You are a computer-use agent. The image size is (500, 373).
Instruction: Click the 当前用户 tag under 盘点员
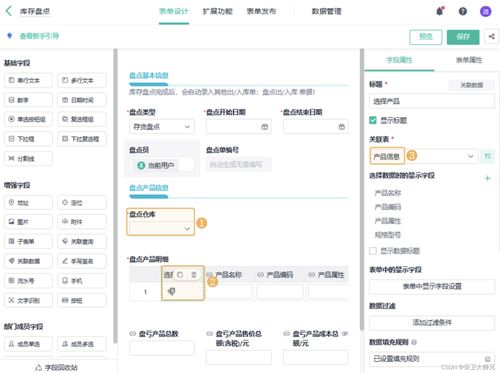[156, 165]
